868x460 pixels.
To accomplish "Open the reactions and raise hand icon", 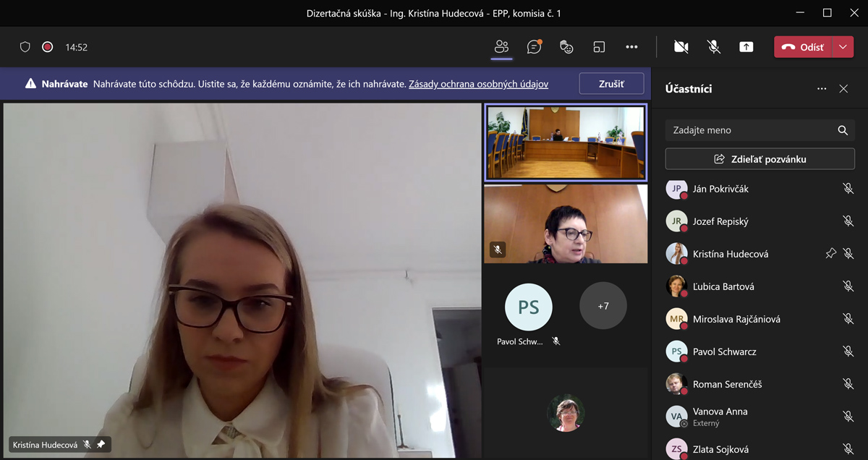I will 566,47.
